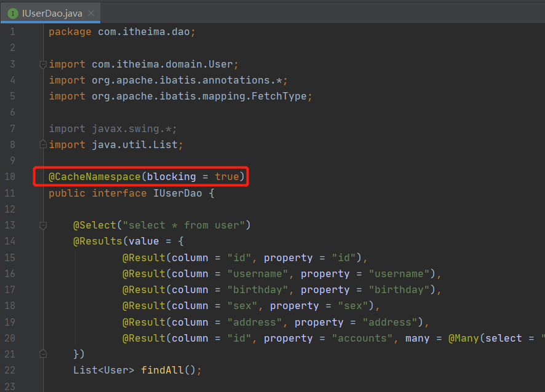Click the "address" property string on line 19

(389, 323)
